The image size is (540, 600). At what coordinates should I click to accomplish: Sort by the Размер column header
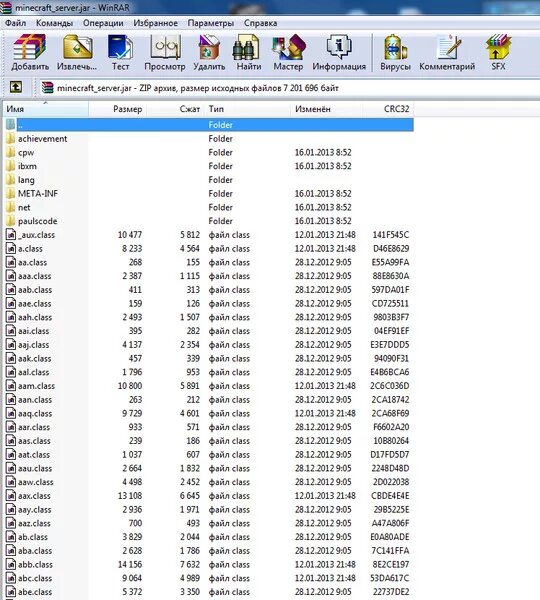coord(117,109)
